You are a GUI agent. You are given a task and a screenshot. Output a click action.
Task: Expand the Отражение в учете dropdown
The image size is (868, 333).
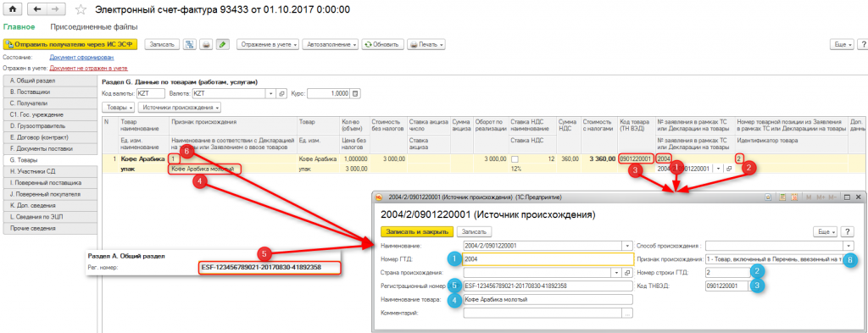(x=267, y=45)
